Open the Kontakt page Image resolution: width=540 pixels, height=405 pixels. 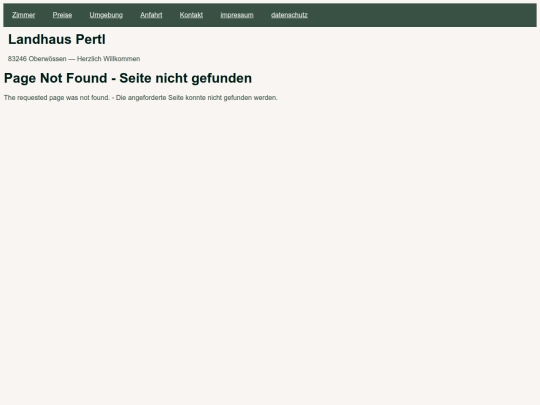[191, 15]
